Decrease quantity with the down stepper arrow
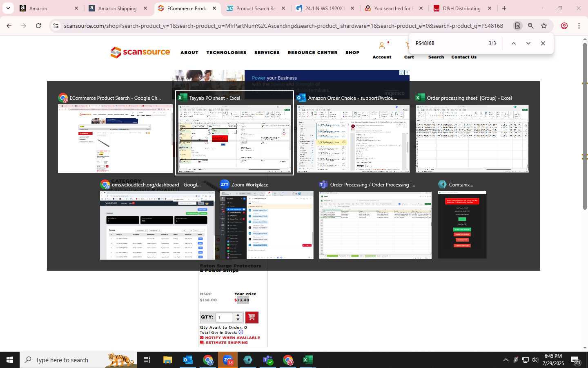This screenshot has height=368, width=588. (x=238, y=320)
